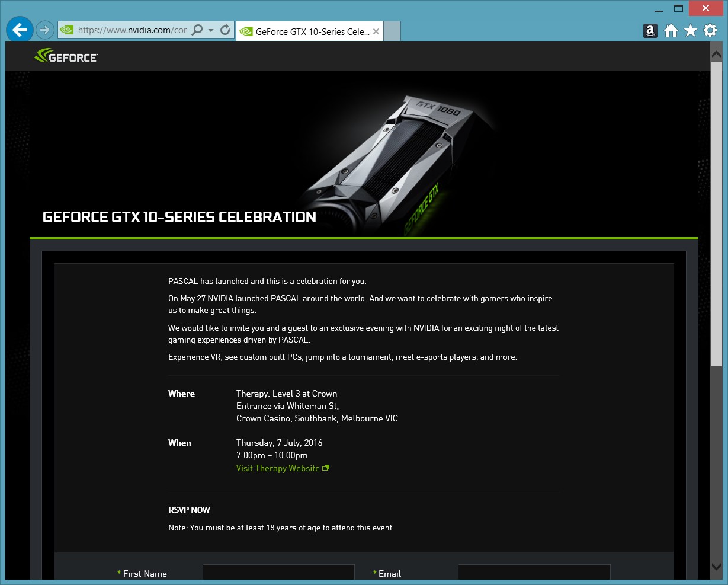This screenshot has width=728, height=585.
Task: Maximize the browser window
Action: [679, 8]
